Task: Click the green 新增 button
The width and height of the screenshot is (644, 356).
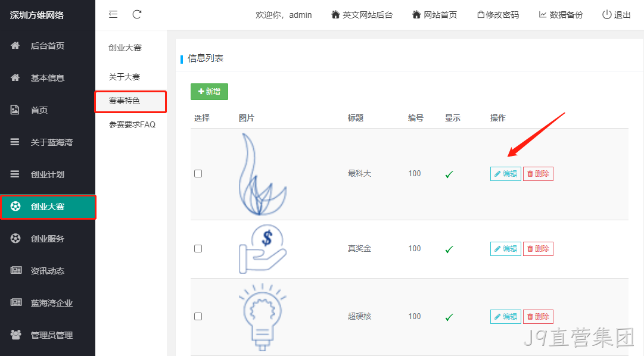Action: [x=209, y=92]
